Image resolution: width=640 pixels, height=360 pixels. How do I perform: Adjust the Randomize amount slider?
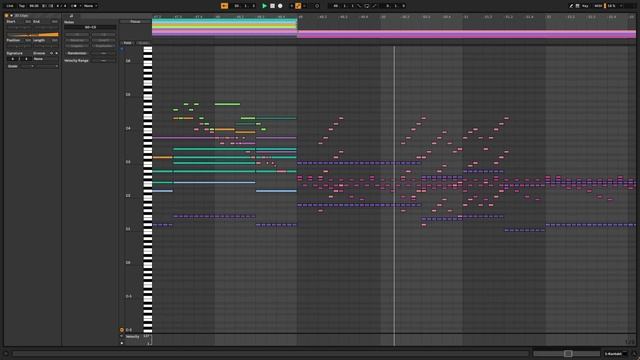click(x=104, y=53)
